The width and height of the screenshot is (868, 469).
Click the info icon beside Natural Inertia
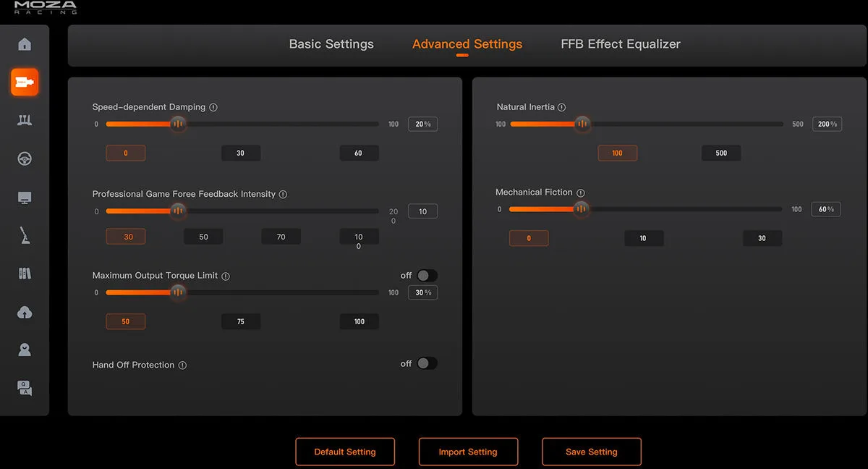point(562,107)
